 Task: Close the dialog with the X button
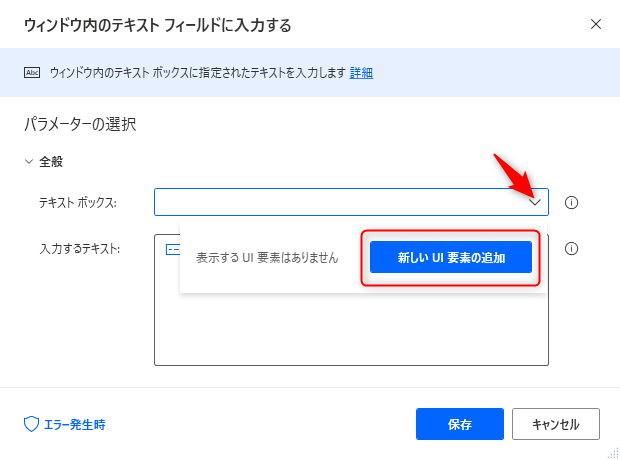tap(596, 24)
